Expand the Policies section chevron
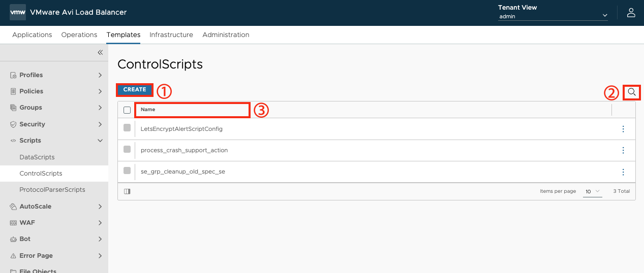 (x=100, y=91)
